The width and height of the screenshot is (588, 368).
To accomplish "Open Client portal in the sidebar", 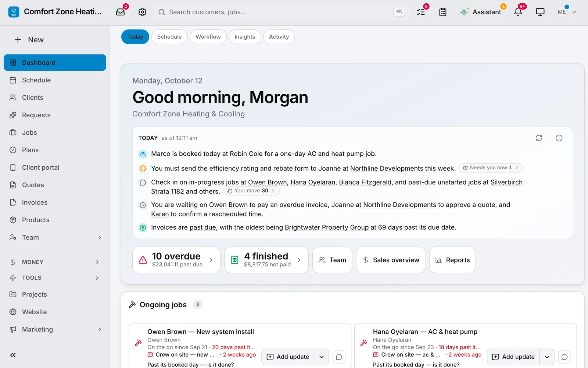I will [x=55, y=167].
